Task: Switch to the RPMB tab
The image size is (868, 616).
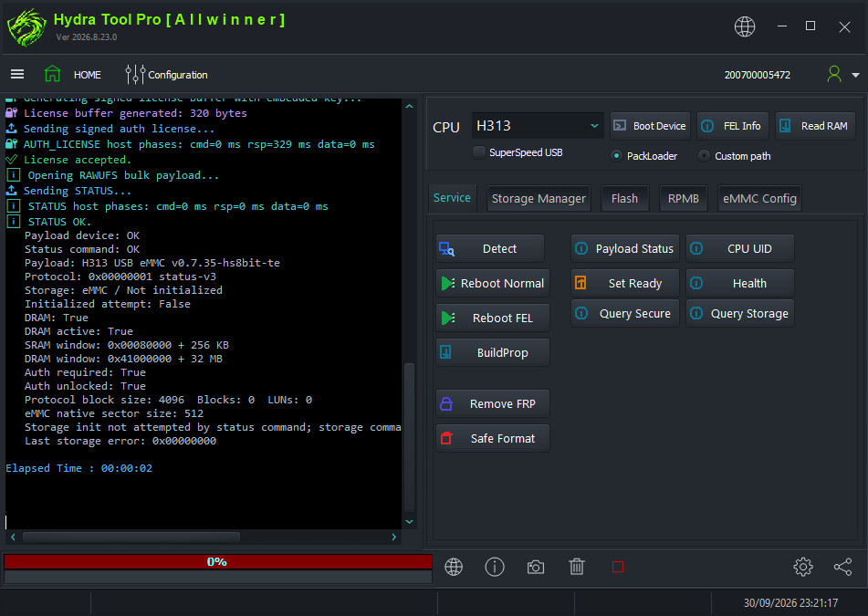Action: coord(683,198)
